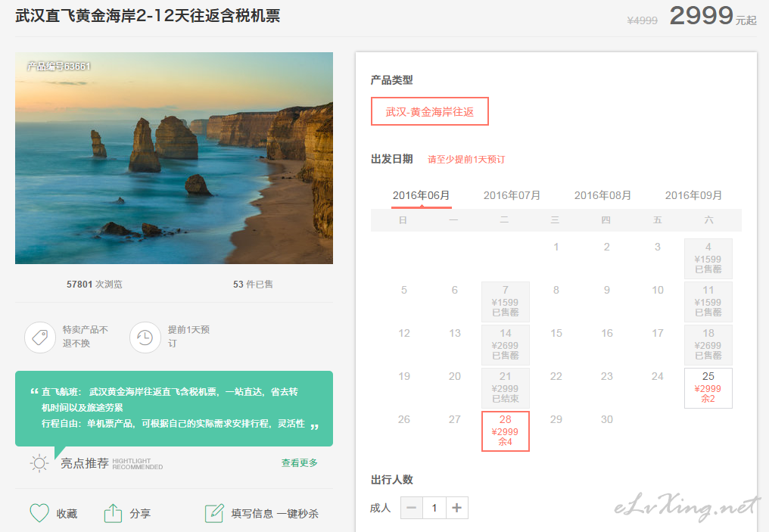The height and width of the screenshot is (532, 769).
Task: Click calendar date 10 in June
Action: point(658,290)
